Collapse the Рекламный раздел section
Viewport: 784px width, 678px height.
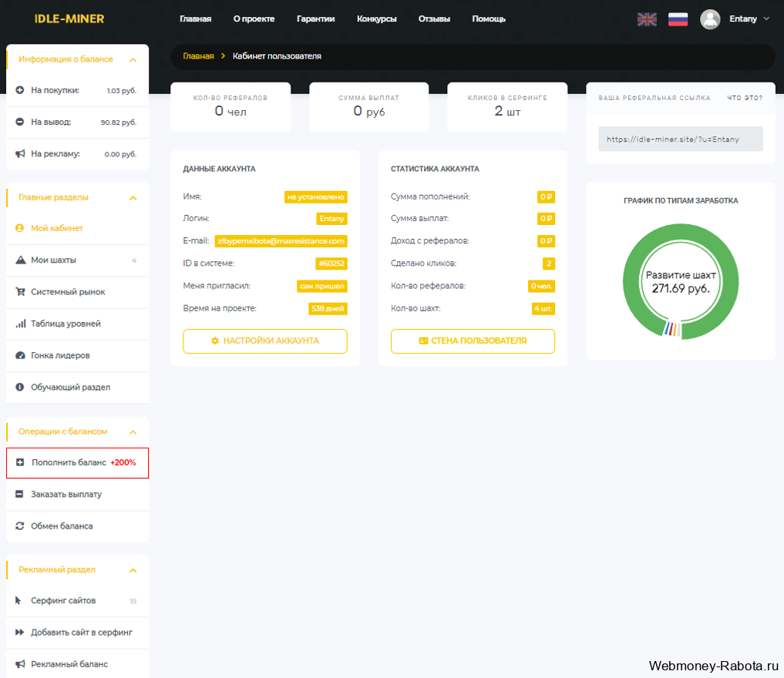(133, 570)
